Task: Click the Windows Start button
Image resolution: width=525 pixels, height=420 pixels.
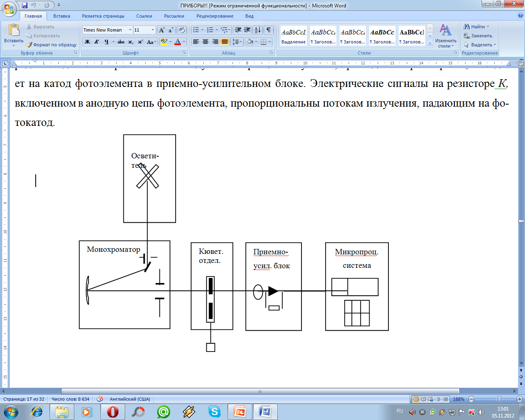Action: pyautogui.click(x=11, y=412)
